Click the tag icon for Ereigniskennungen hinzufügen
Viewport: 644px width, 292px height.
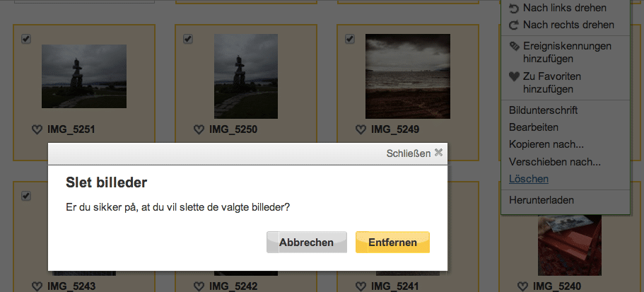pos(514,47)
